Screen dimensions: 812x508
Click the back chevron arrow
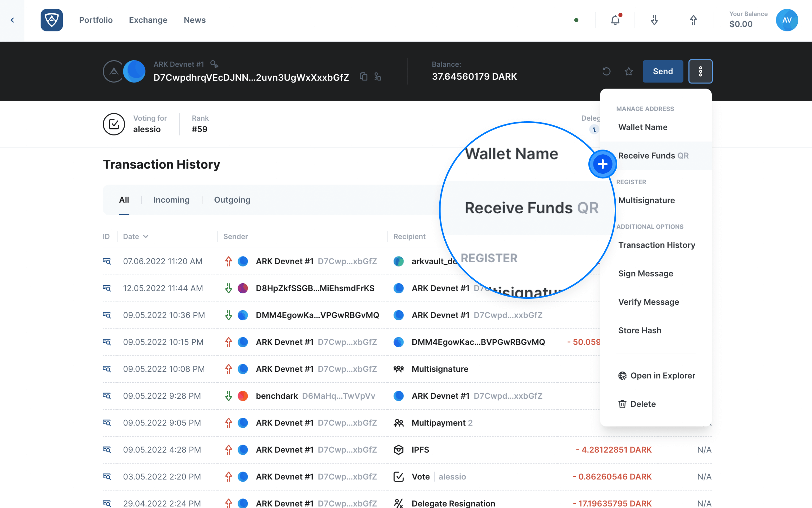[x=12, y=20]
